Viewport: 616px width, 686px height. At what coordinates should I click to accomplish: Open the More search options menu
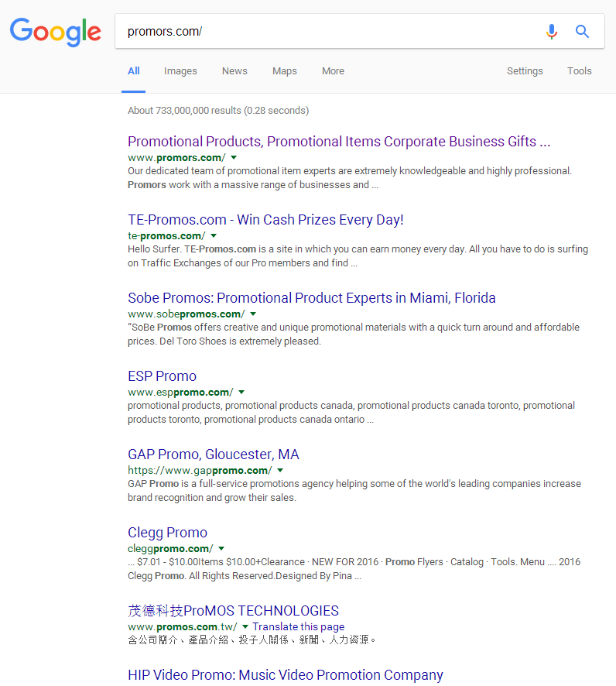click(x=333, y=71)
